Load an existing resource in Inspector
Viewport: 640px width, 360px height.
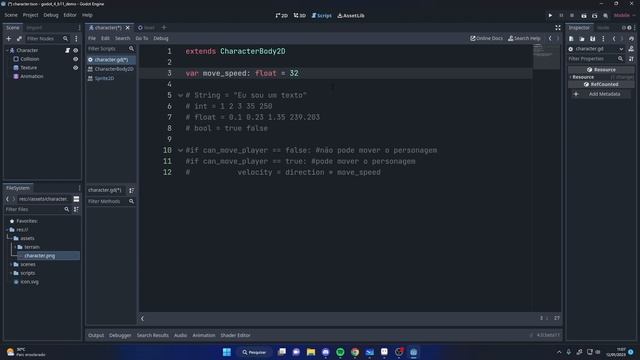(x=582, y=39)
